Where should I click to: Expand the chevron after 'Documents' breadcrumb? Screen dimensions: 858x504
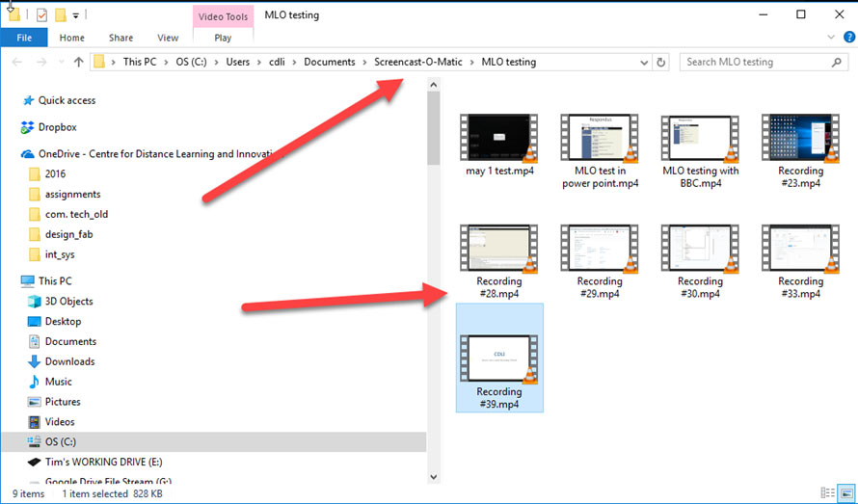365,62
